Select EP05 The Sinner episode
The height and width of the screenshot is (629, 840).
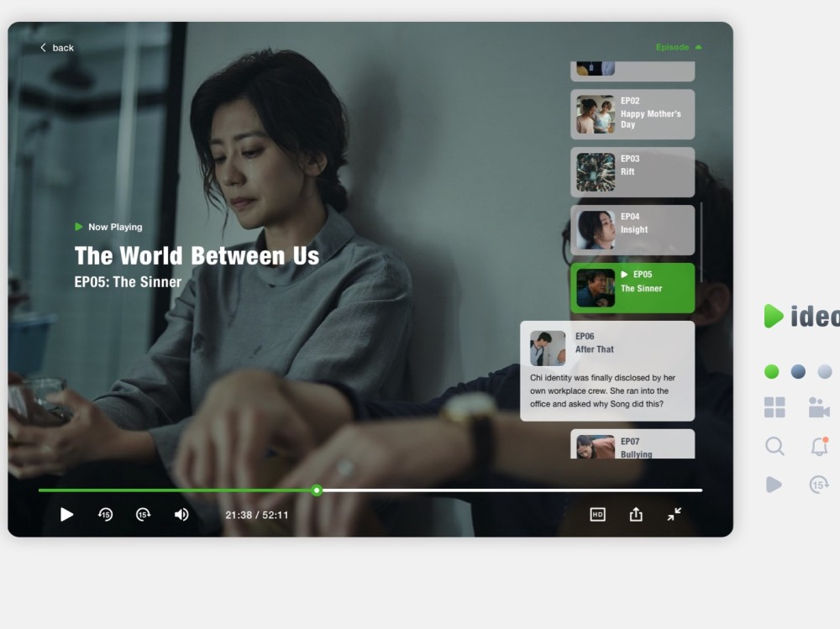[633, 288]
